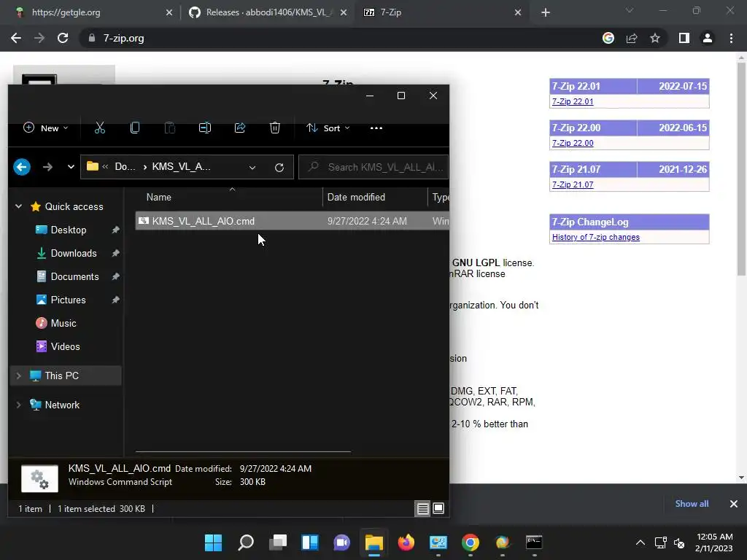The image size is (747, 560).
Task: Click the Explorer forward arrow
Action: 47,167
